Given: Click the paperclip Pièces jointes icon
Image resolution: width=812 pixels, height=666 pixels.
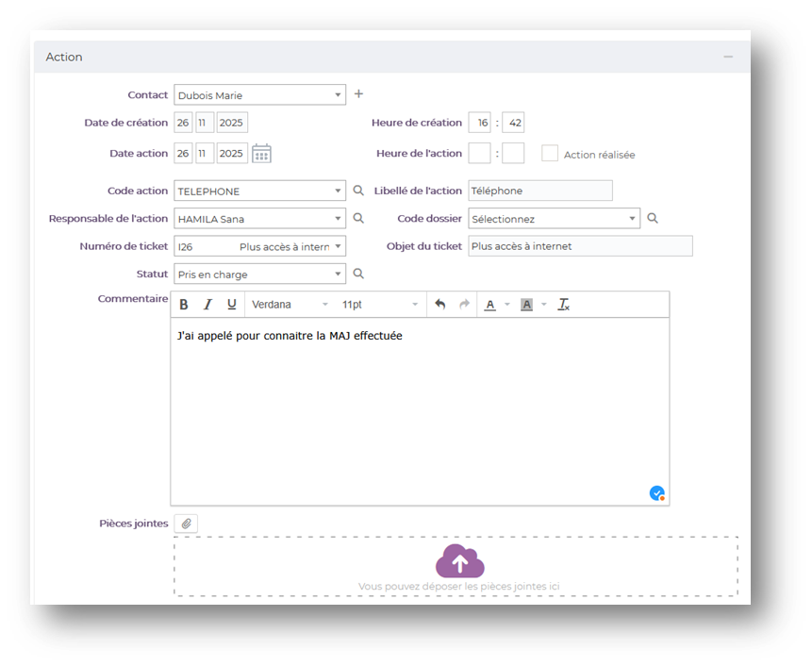Looking at the screenshot, I should [x=186, y=524].
